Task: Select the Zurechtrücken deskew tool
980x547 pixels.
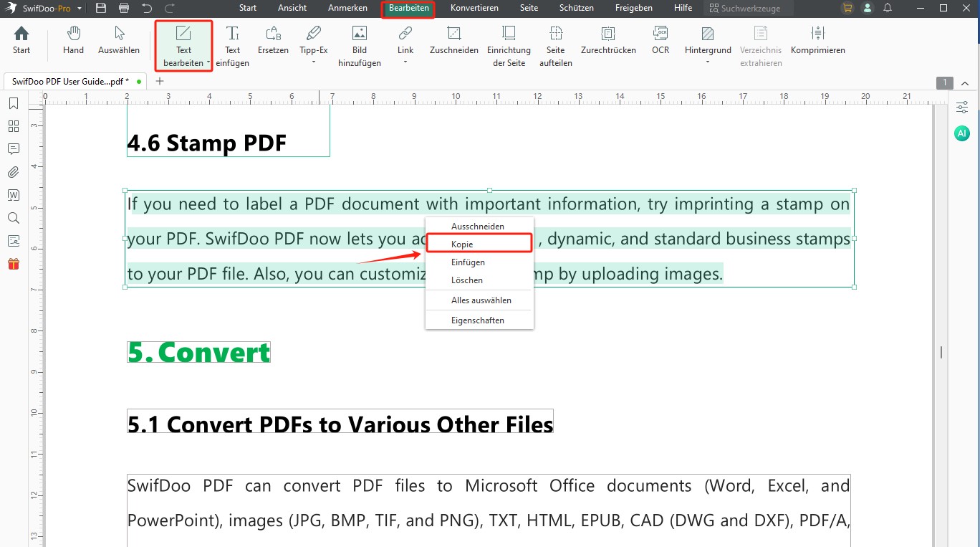Action: click(608, 40)
